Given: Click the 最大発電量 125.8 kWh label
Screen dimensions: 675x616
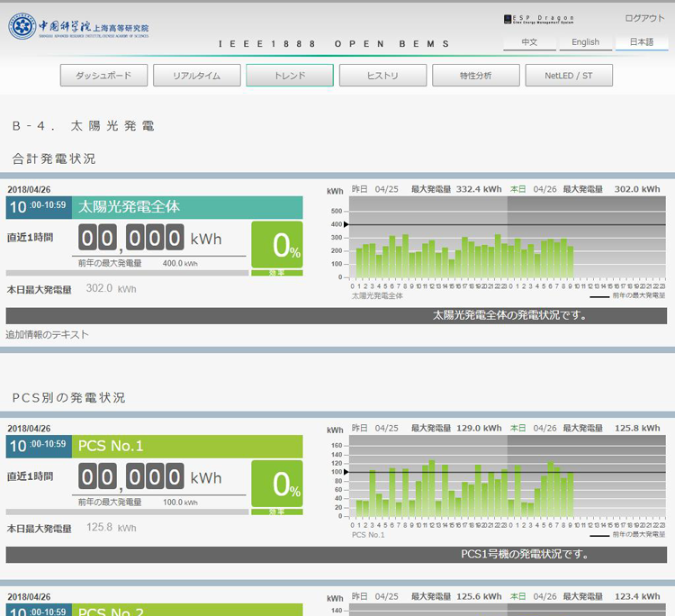Looking at the screenshot, I should [x=611, y=428].
